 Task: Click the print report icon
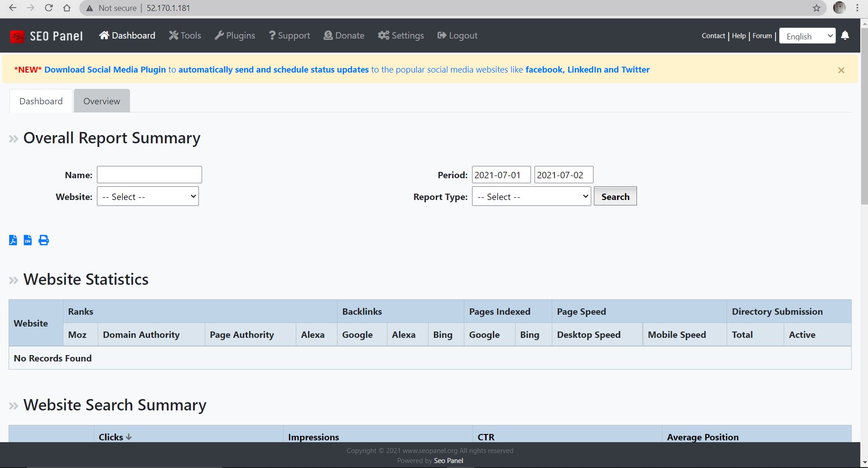[x=43, y=240]
